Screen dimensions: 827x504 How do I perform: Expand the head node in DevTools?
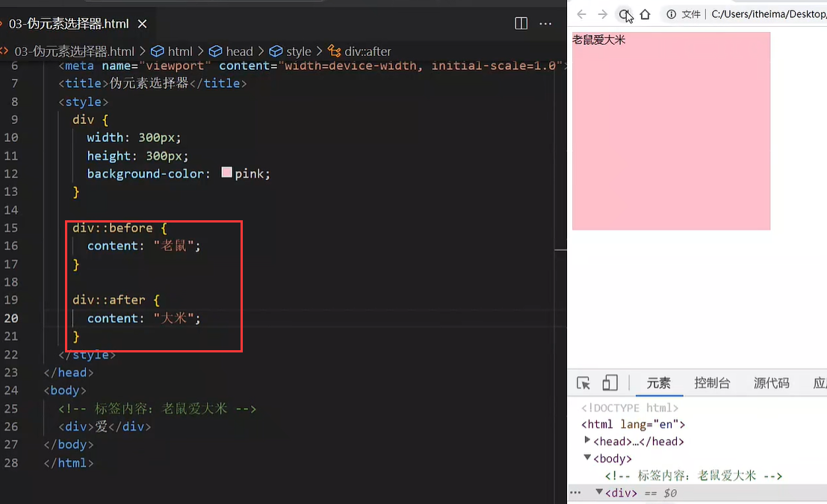click(x=587, y=441)
